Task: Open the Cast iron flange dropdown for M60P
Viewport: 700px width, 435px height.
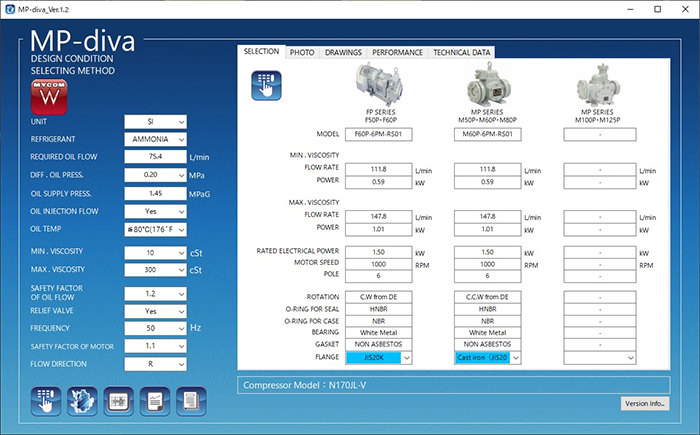Action: (488, 358)
